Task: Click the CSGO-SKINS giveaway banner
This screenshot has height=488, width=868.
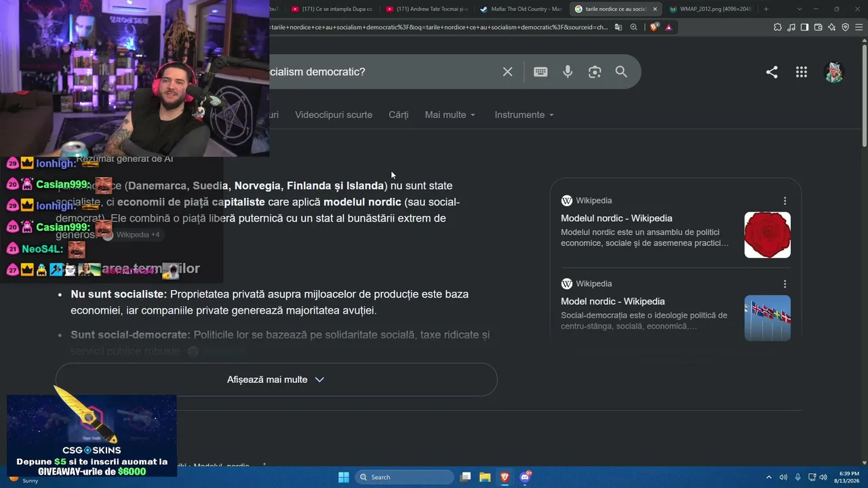Action: click(92, 436)
